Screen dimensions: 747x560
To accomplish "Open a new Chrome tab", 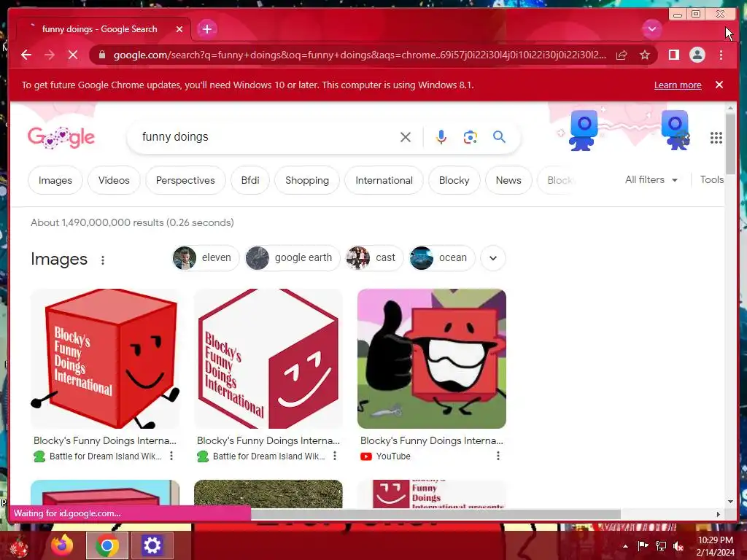I will click(x=206, y=29).
